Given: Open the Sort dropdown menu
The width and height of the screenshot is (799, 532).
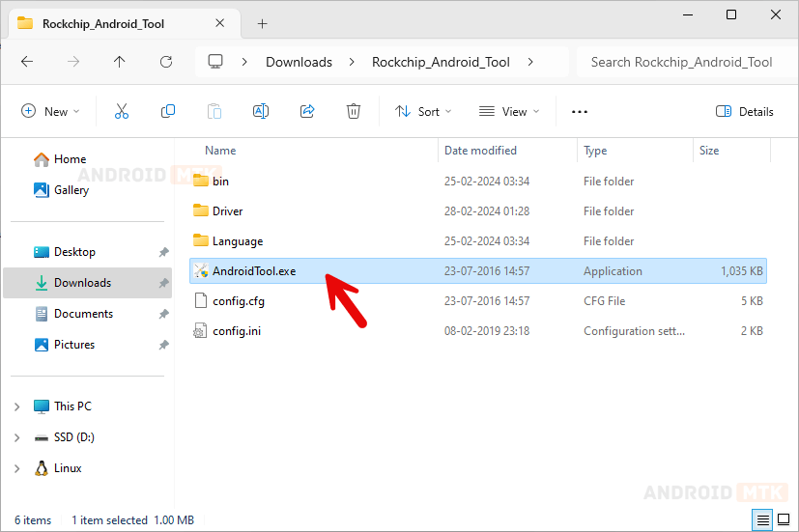Looking at the screenshot, I should tap(422, 111).
